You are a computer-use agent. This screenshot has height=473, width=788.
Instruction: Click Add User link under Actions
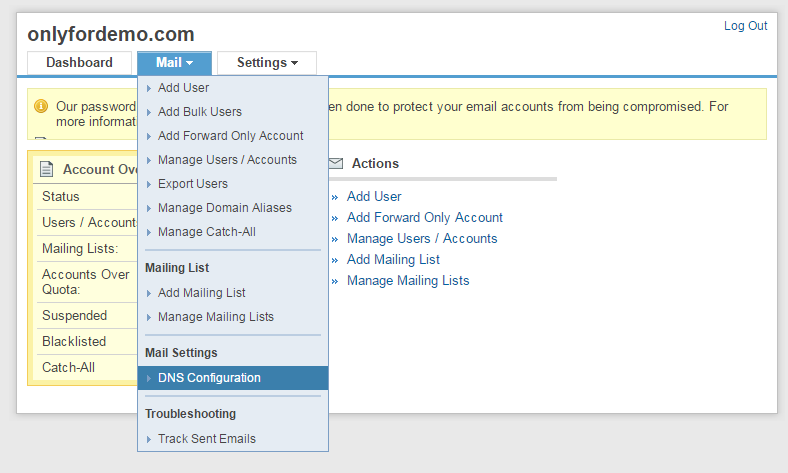(x=374, y=197)
